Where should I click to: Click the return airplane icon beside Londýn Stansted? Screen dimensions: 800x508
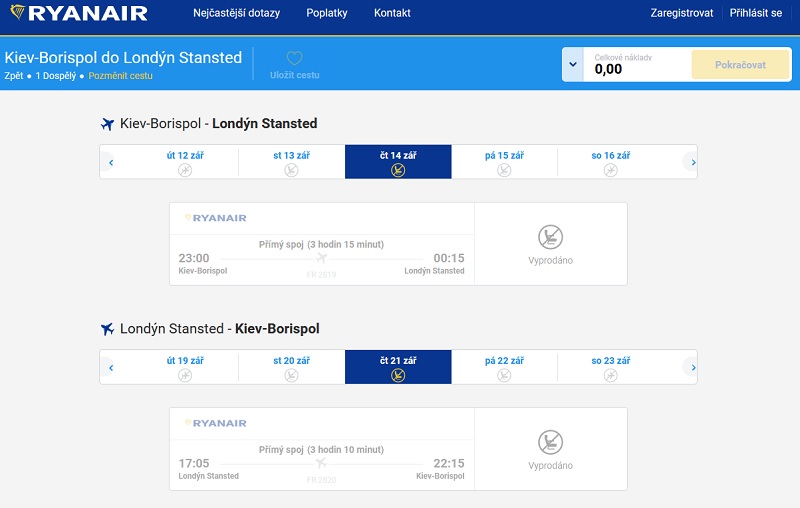107,329
